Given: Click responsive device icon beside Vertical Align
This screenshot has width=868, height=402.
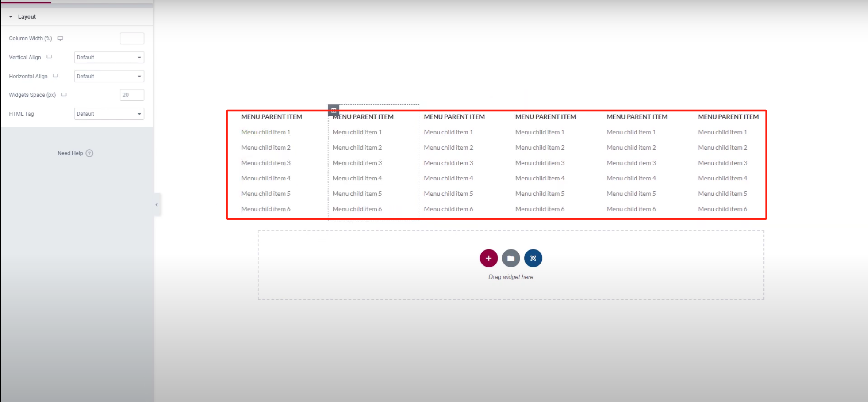Looking at the screenshot, I should 49,57.
